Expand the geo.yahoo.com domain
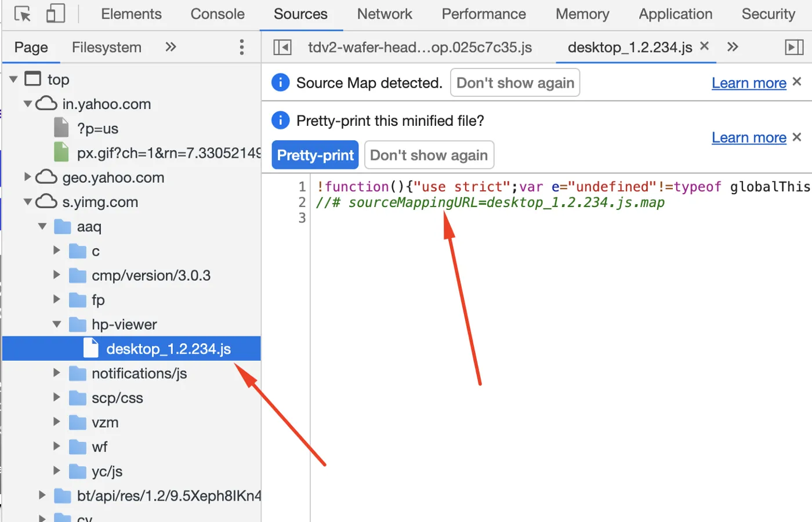The width and height of the screenshot is (812, 522). (27, 176)
